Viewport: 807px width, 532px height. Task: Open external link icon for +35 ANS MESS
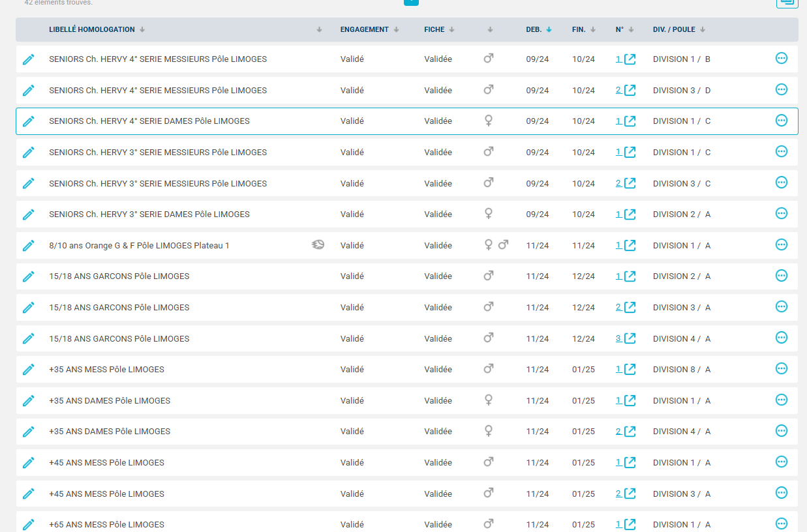[630, 370]
